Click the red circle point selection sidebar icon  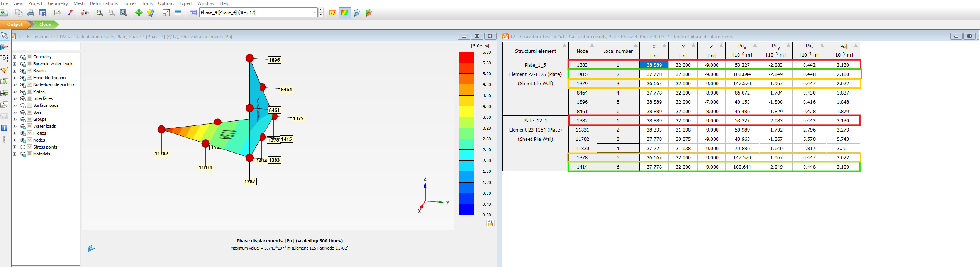[x=4, y=58]
